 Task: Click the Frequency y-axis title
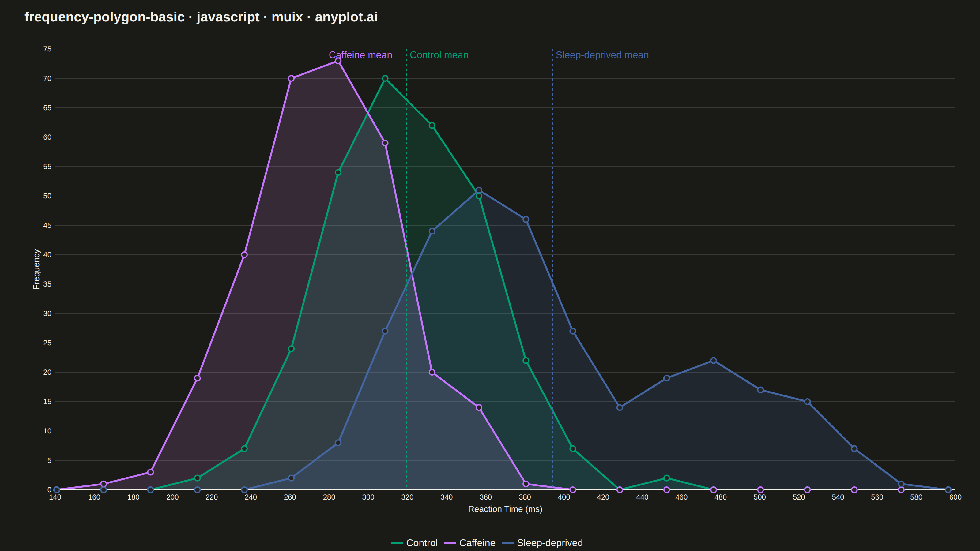(36, 269)
